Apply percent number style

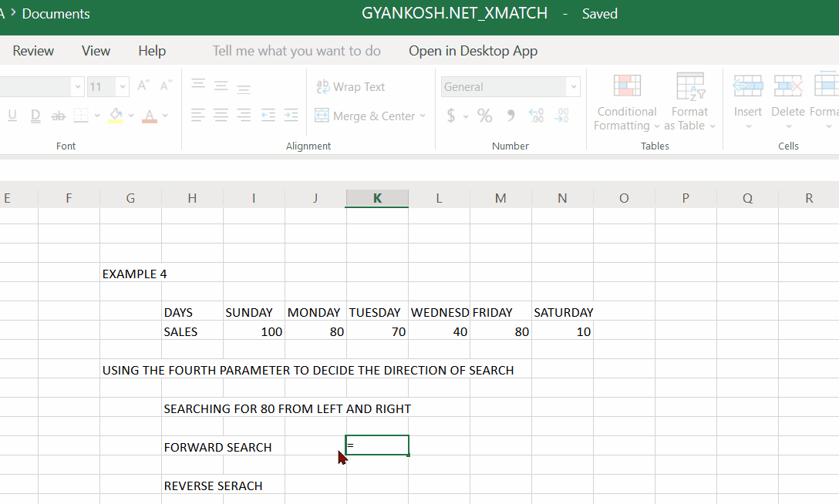(x=484, y=115)
